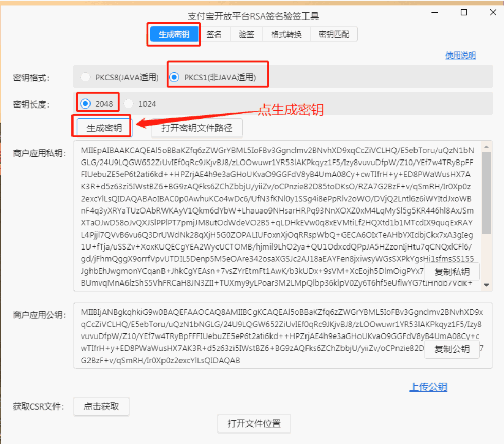Click private key scrollbar down arrow

pyautogui.click(x=487, y=285)
